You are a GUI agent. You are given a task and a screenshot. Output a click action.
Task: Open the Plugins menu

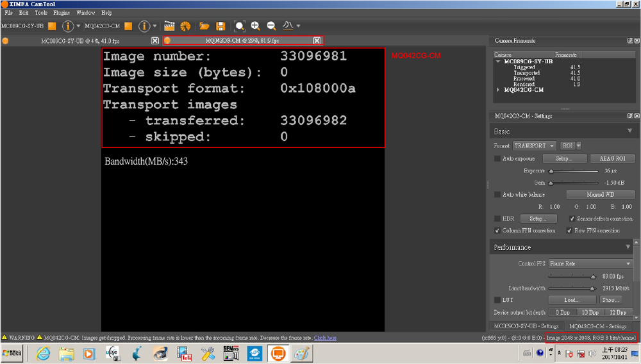coord(62,13)
